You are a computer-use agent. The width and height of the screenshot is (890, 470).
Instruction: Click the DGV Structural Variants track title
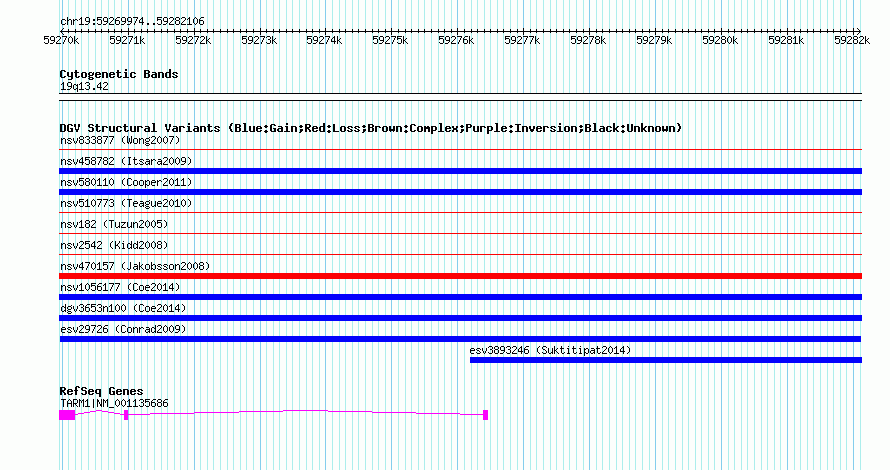coord(371,128)
